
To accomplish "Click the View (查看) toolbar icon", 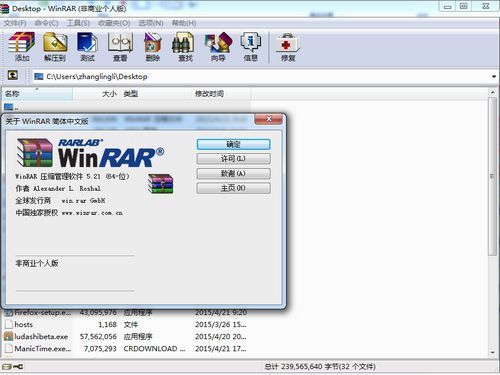I will pyautogui.click(x=120, y=47).
